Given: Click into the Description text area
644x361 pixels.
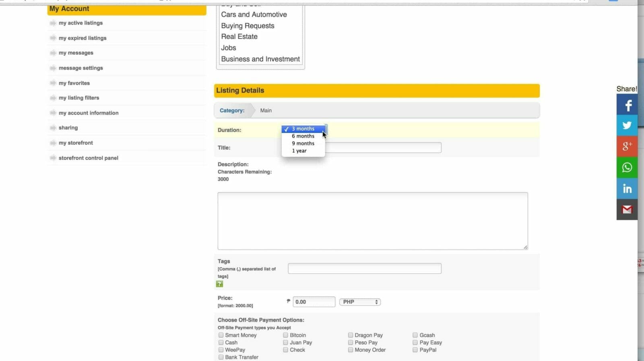Looking at the screenshot, I should pos(372,221).
